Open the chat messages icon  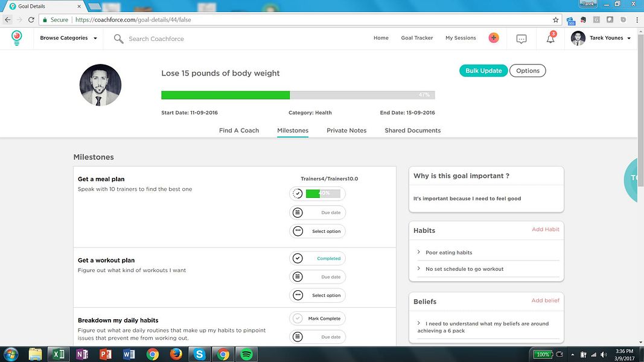click(x=521, y=39)
